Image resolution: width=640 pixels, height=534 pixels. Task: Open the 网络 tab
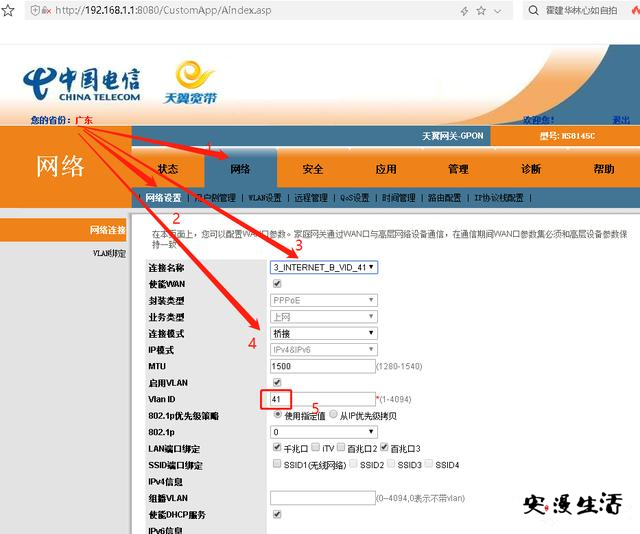pos(240,169)
